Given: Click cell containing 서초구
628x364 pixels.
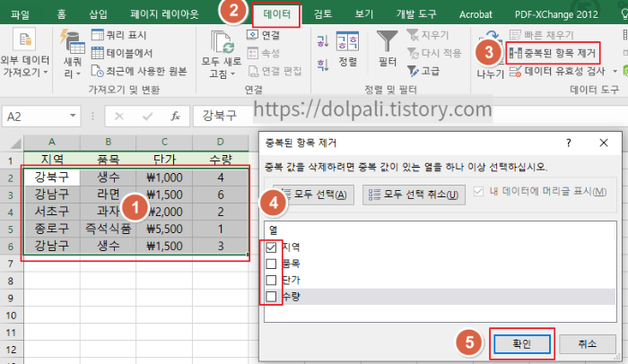Looking at the screenshot, I should tap(52, 212).
